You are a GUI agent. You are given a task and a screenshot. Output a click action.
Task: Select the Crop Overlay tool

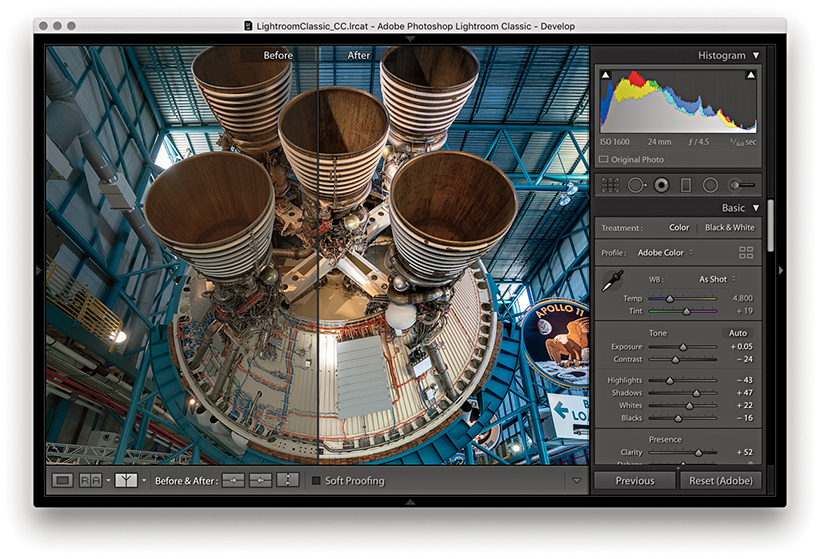608,185
